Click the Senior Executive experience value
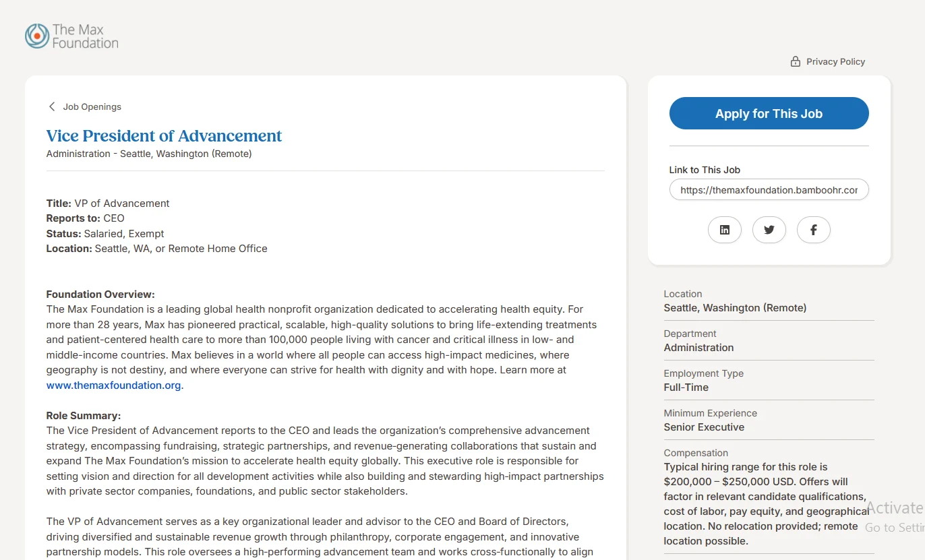Image resolution: width=925 pixels, height=560 pixels. (x=704, y=427)
